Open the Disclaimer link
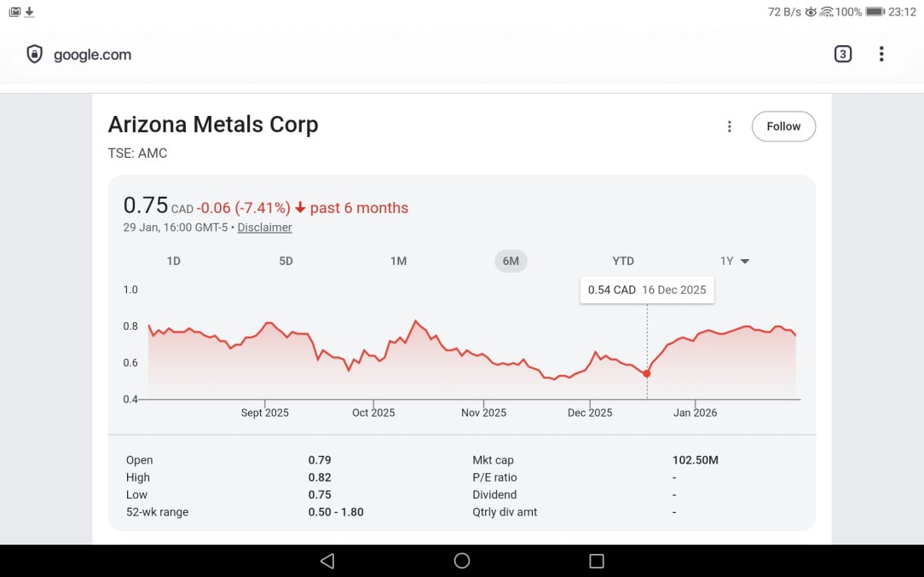 pos(264,228)
